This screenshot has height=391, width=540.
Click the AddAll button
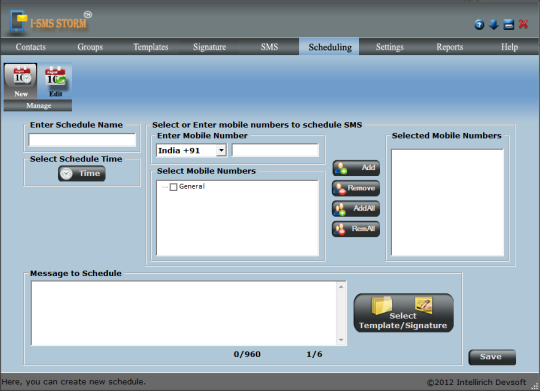tap(356, 208)
